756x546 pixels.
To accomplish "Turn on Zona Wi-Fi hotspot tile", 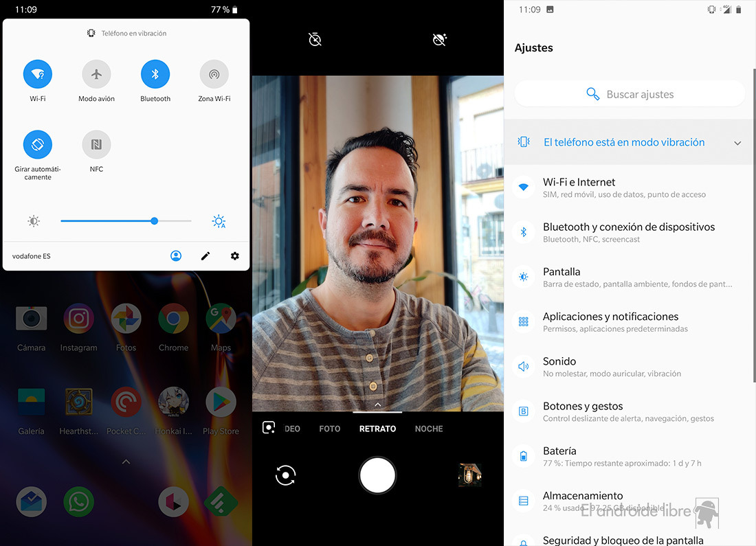I will click(x=214, y=74).
